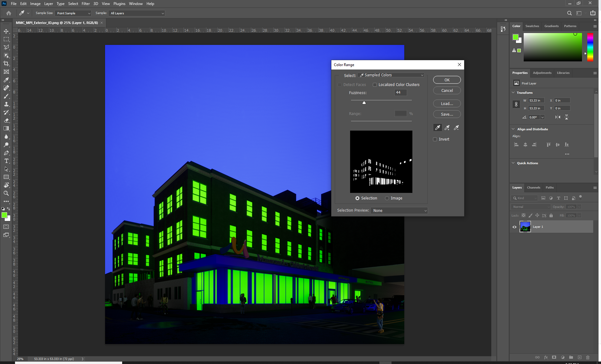The image size is (601, 364).
Task: Select the Zoom tool in toolbar
Action: pos(6,193)
